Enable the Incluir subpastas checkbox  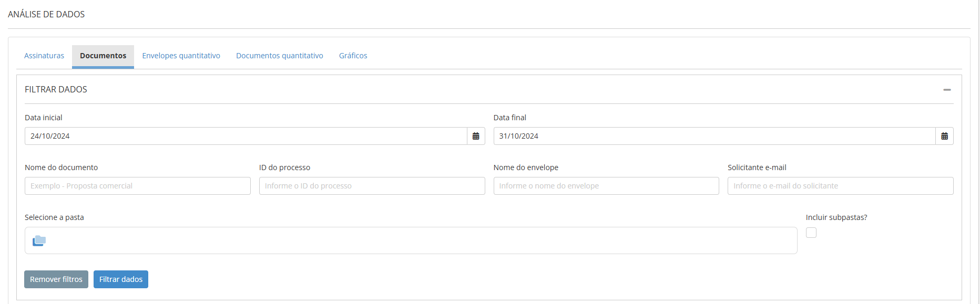(x=811, y=233)
